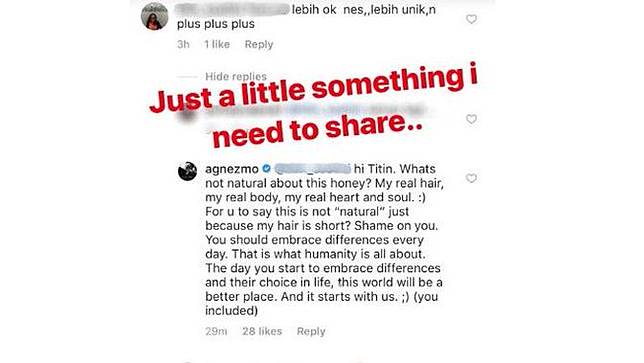Screen dimensions: 644x363
Task: Open the first commenter's round avatar
Action: (154, 16)
